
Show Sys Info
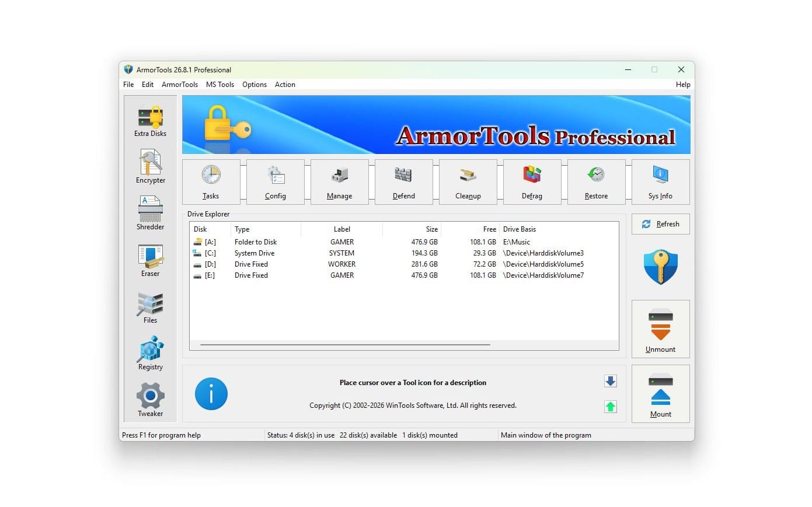[661, 181]
